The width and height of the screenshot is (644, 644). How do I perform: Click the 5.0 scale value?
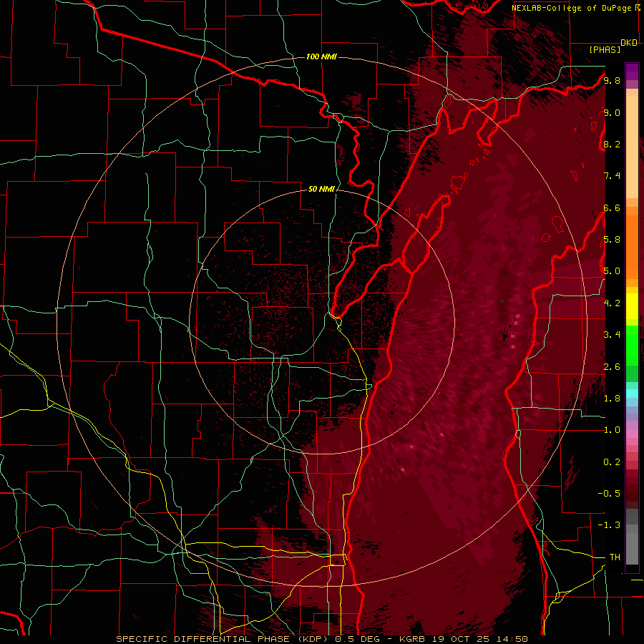click(612, 271)
